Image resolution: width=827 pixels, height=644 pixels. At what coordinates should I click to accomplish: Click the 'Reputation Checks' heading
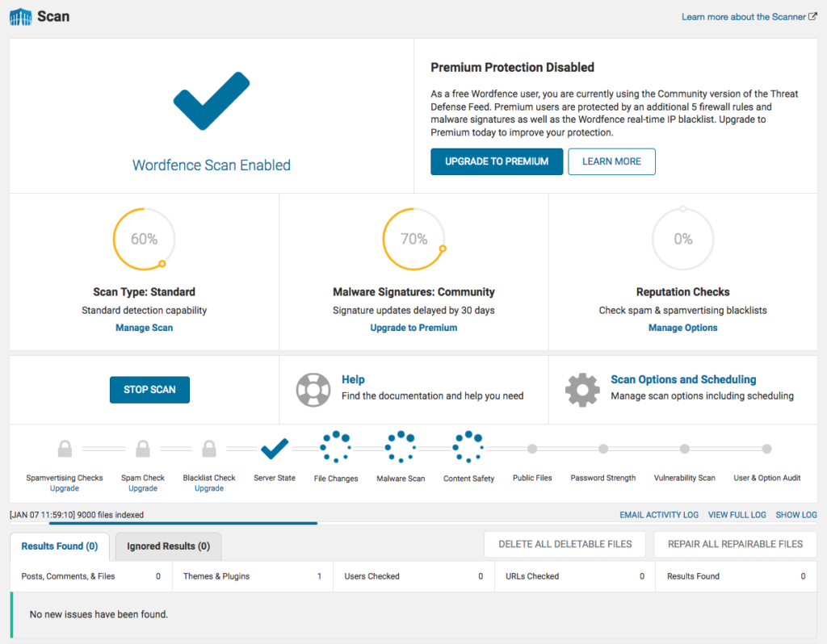683,292
